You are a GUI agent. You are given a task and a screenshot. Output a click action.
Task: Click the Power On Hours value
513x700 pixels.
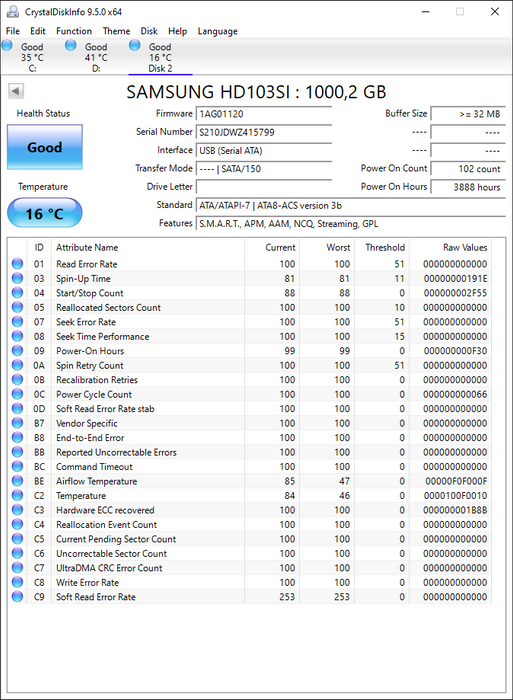click(468, 187)
